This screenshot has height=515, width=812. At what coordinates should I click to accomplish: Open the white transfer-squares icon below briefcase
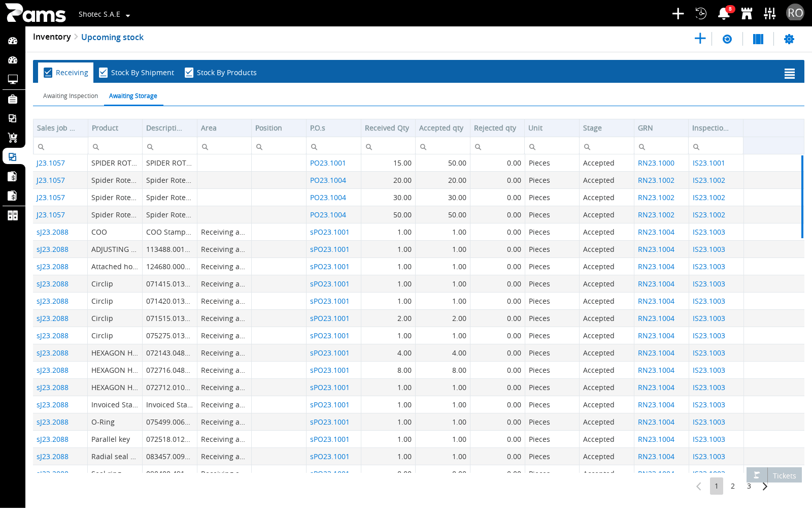point(13,118)
